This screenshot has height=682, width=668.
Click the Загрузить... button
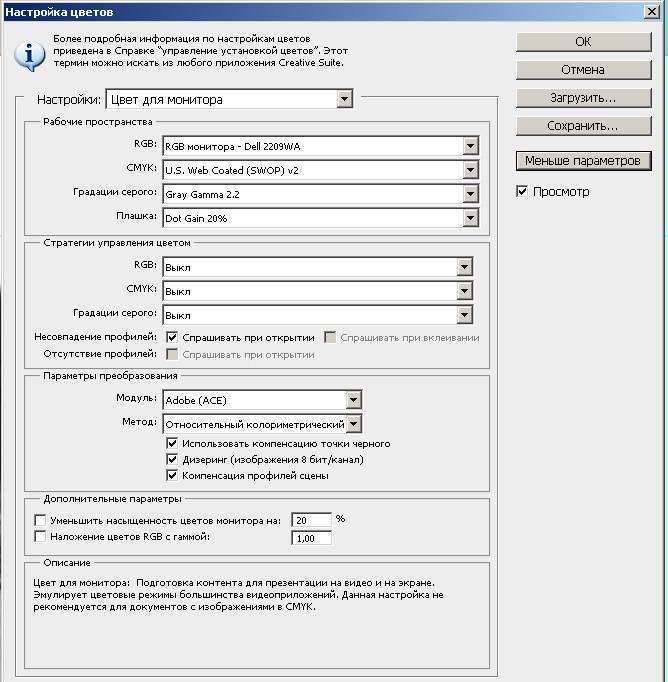(x=582, y=98)
